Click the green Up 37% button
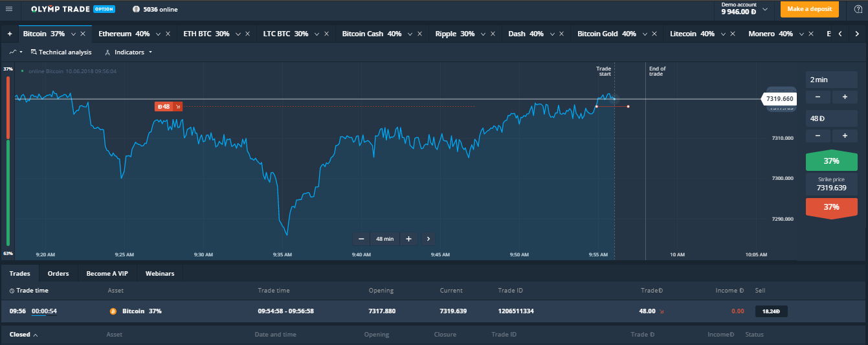This screenshot has height=345, width=868. click(x=832, y=161)
